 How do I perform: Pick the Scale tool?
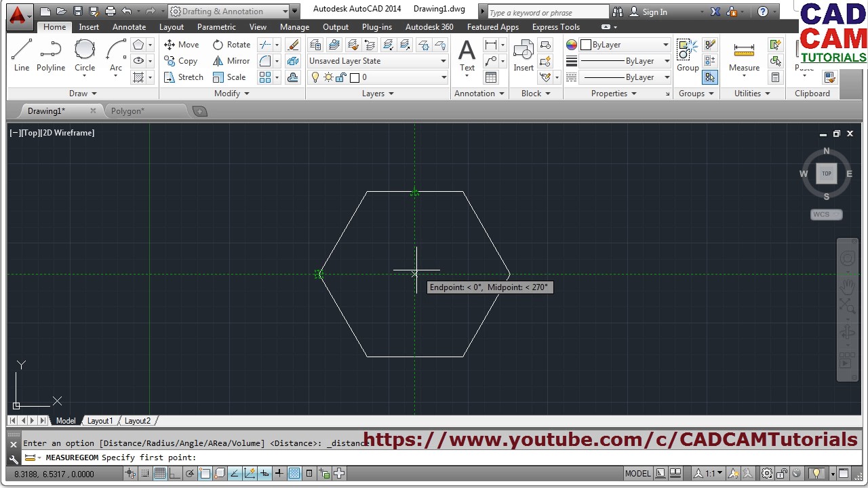coord(229,77)
